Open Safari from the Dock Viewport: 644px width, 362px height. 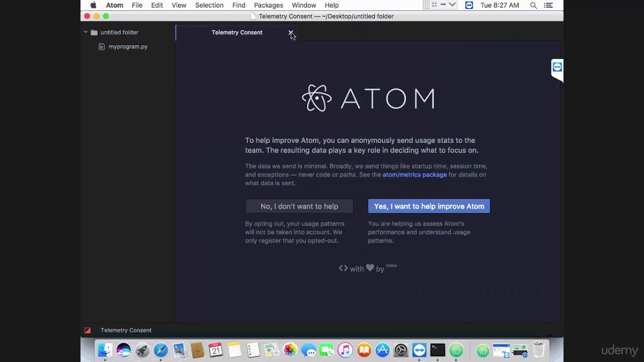pos(160,350)
